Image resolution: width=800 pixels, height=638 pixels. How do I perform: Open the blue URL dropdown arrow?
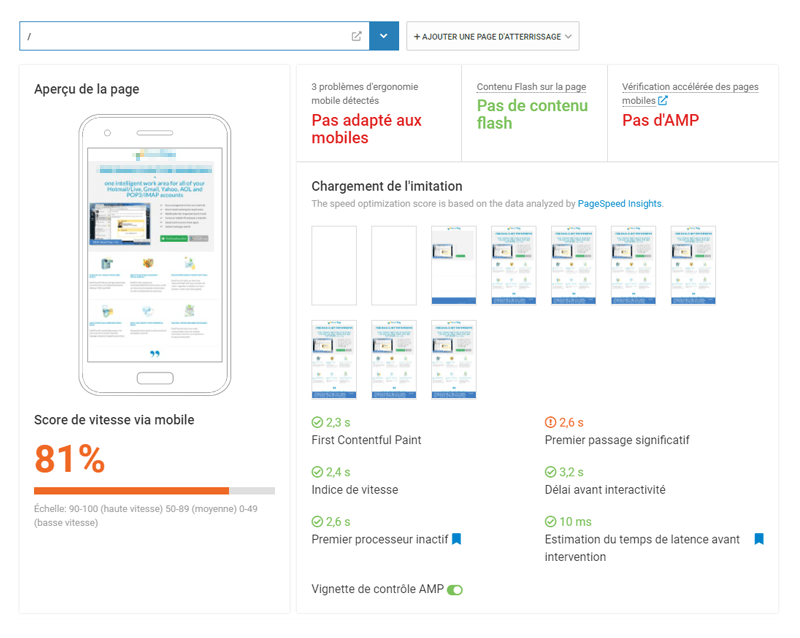[384, 36]
